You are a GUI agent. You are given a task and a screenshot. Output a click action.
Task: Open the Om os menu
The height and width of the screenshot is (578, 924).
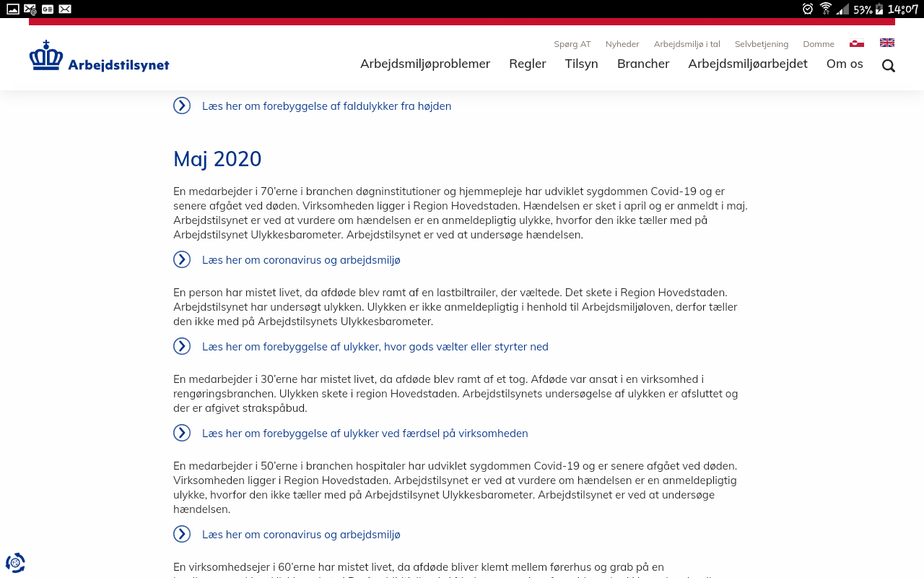click(x=845, y=64)
